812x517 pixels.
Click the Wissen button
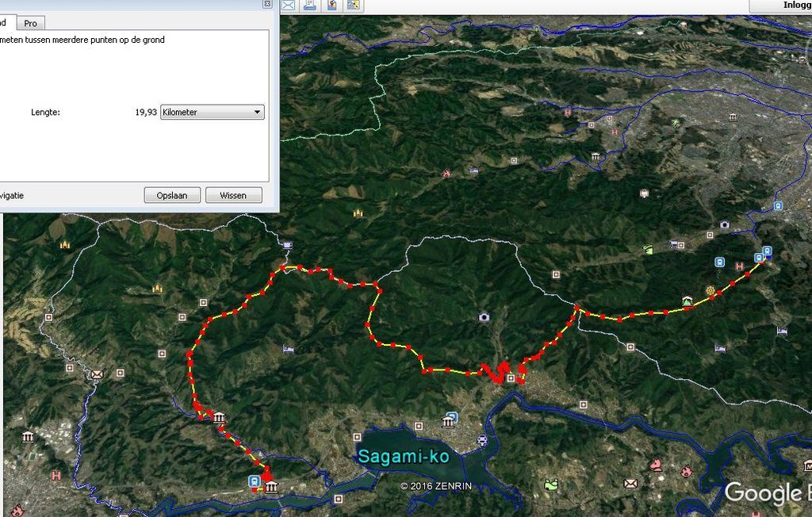click(x=233, y=195)
